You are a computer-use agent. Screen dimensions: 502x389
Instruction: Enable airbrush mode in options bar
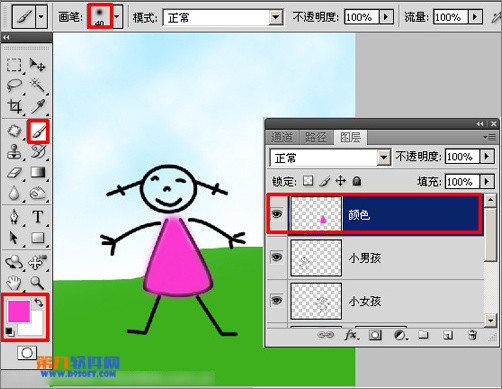point(496,17)
